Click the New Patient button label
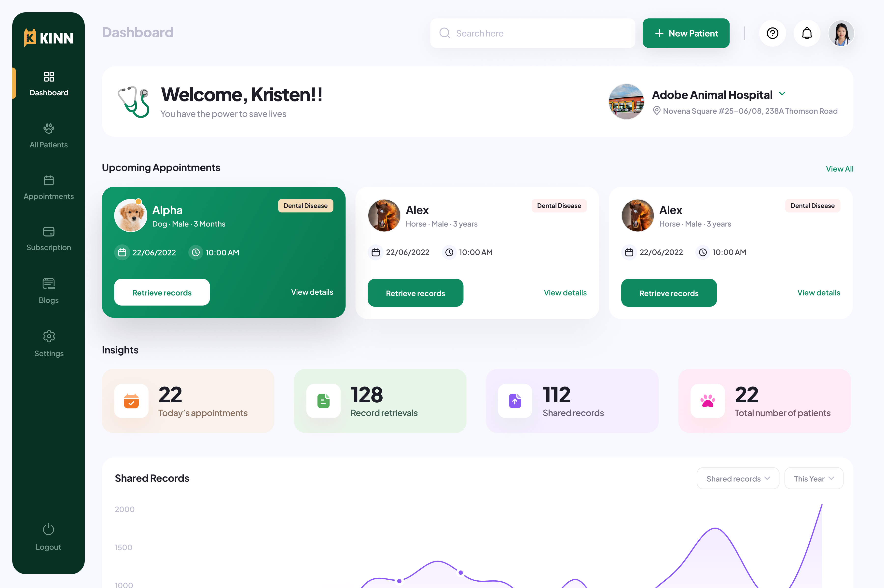This screenshot has height=588, width=884. tap(693, 33)
